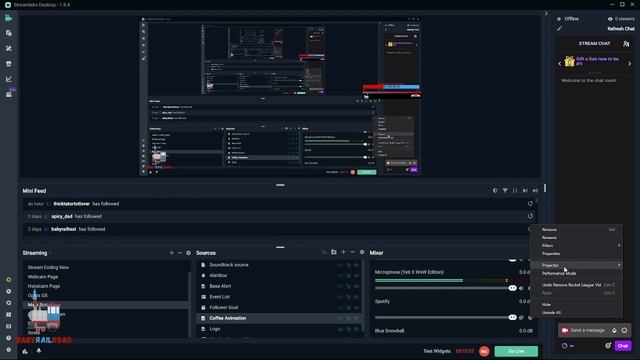Choose Properties in context menu
The image size is (640, 360).
pyautogui.click(x=576, y=253)
